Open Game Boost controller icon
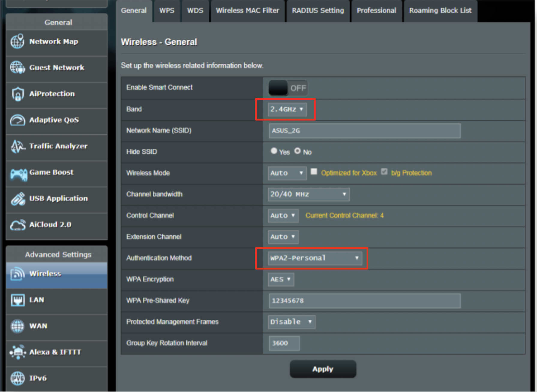537x392 pixels. pyautogui.click(x=18, y=173)
